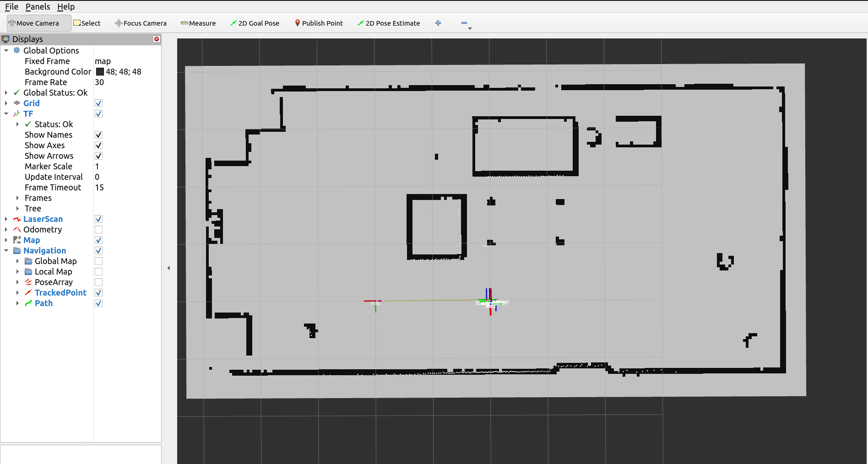Screen dimensions: 868x464
Task: Expand the Global Map subtree
Action: point(17,261)
